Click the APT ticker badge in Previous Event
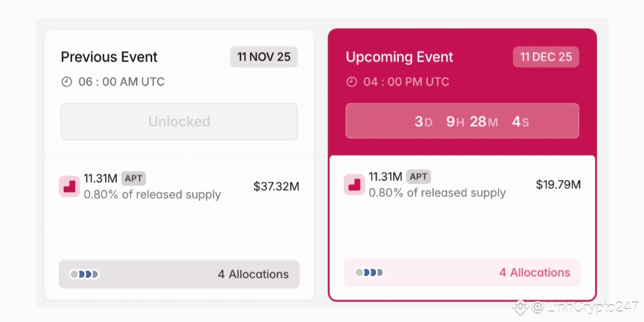Screen dimensions: 644x322 tap(133, 178)
